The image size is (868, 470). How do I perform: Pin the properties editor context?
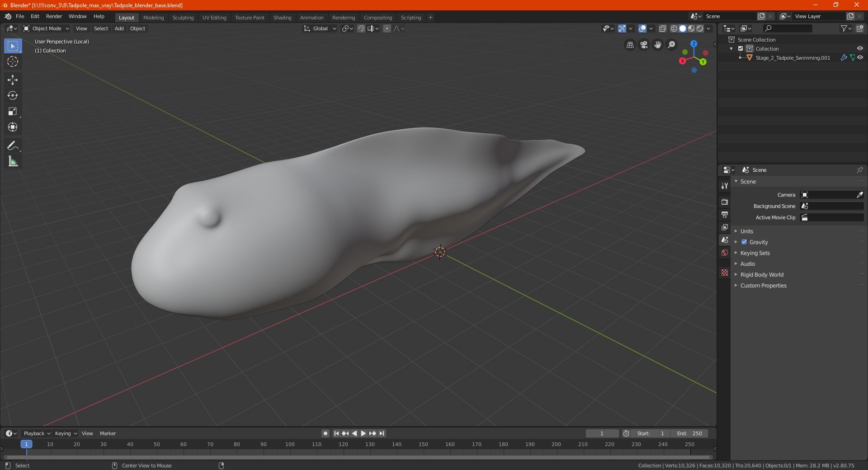tap(859, 170)
